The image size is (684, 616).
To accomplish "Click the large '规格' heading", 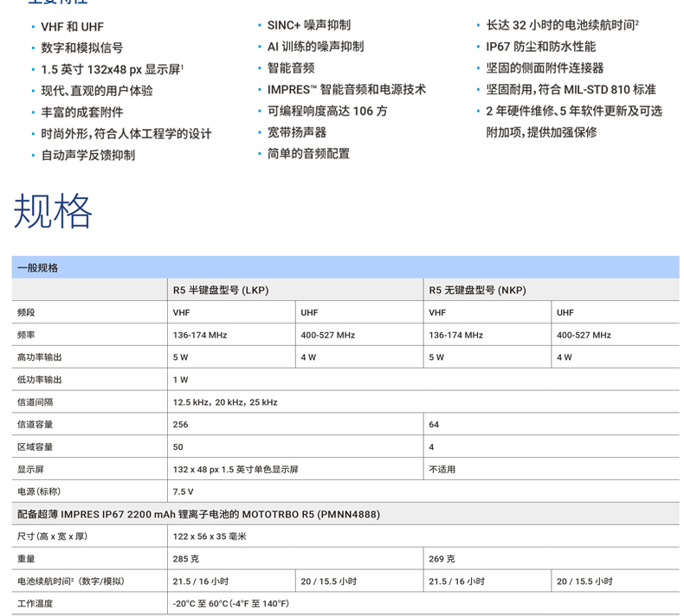I will pyautogui.click(x=53, y=211).
